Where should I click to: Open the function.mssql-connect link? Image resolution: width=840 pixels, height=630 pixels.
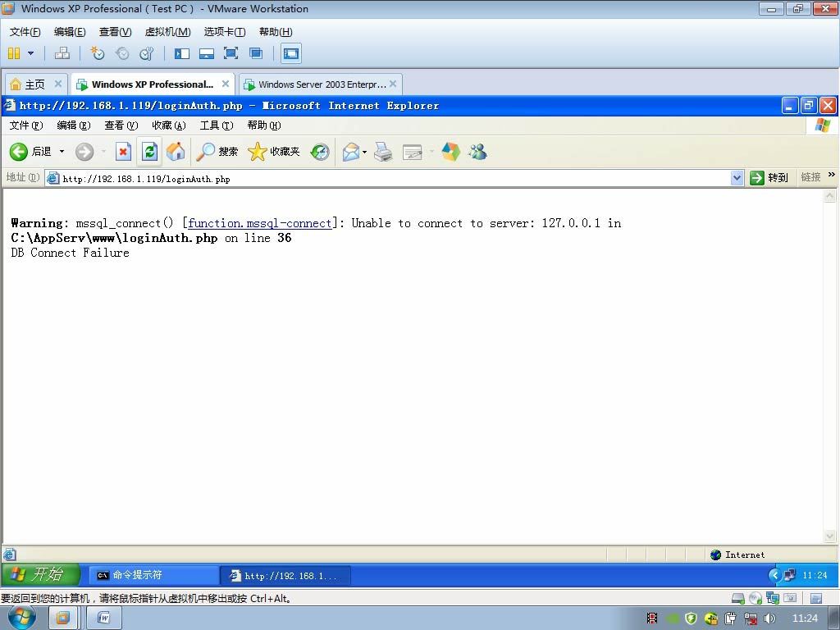point(260,223)
